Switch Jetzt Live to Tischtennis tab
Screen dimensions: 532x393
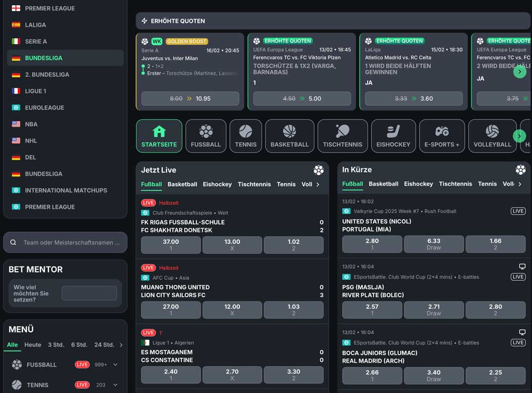pyautogui.click(x=254, y=184)
